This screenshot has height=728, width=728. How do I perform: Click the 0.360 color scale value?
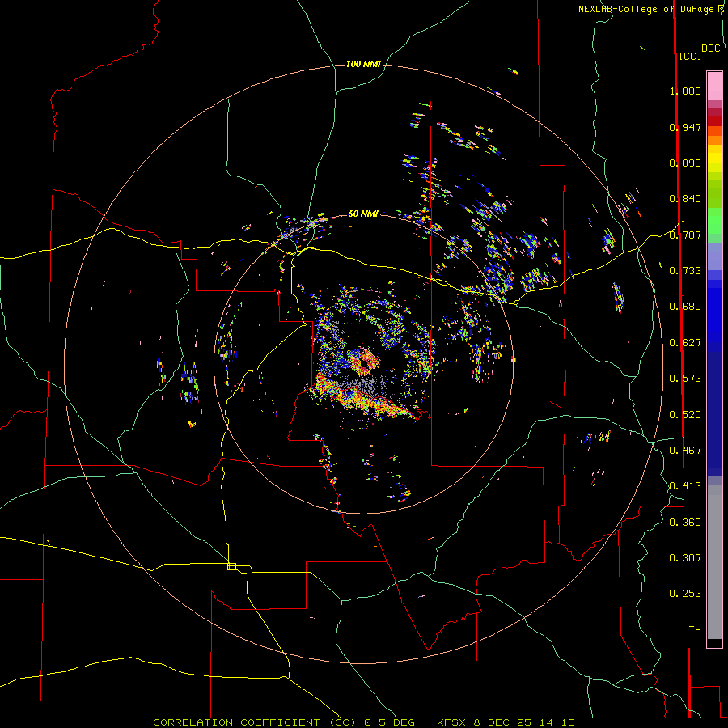coord(685,523)
